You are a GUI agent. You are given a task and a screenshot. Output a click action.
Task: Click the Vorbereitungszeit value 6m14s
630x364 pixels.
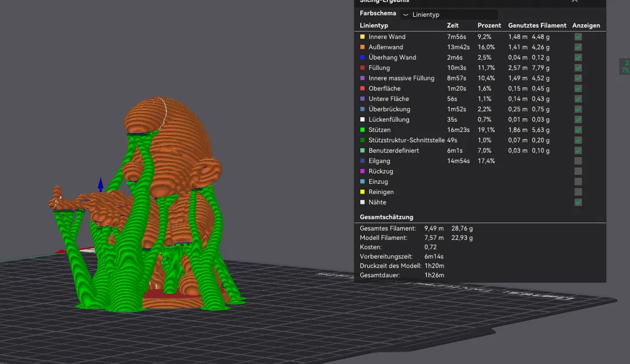(x=434, y=256)
